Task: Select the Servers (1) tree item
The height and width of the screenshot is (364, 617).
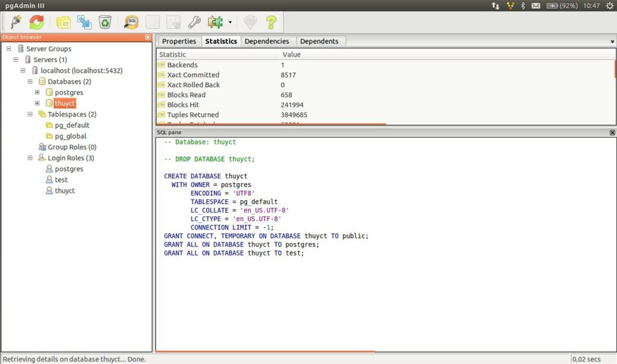Action: click(x=50, y=60)
